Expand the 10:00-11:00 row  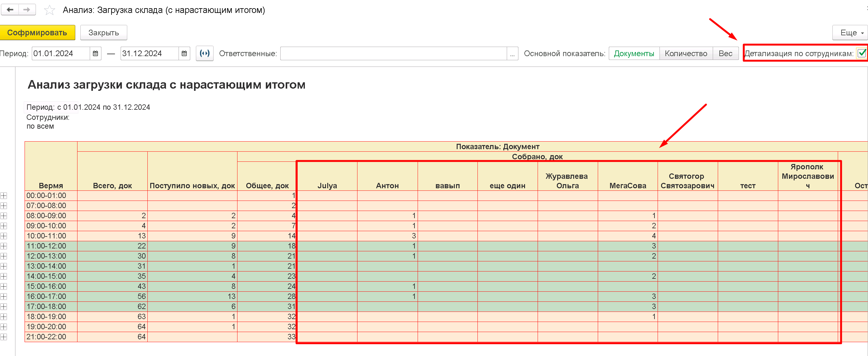[x=4, y=236]
